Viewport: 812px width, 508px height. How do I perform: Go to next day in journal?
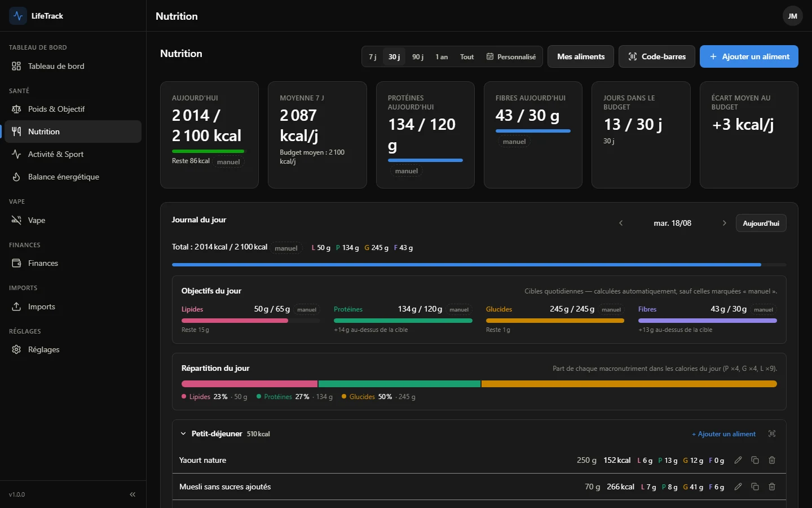(724, 223)
